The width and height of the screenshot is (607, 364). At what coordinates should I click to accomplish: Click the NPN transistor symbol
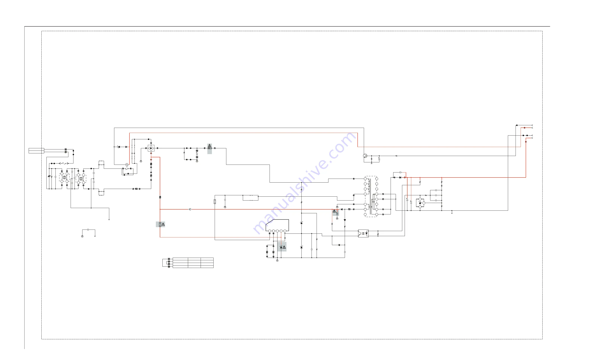tap(365, 156)
